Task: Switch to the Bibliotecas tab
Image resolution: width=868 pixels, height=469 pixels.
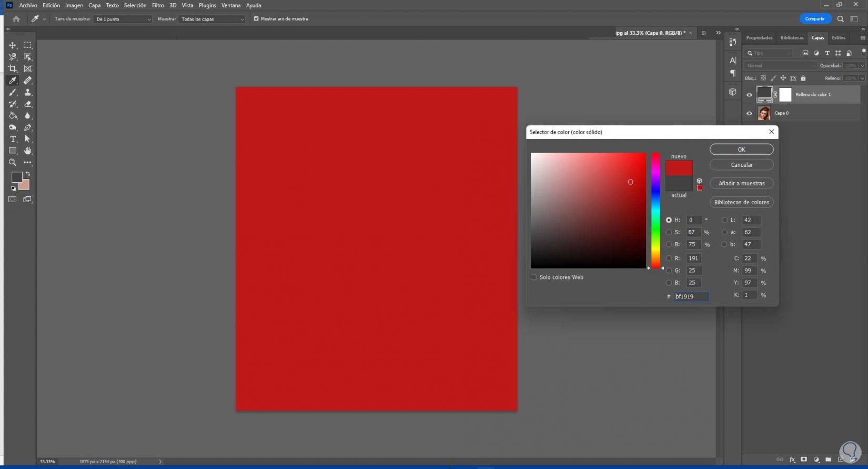Action: pos(792,38)
